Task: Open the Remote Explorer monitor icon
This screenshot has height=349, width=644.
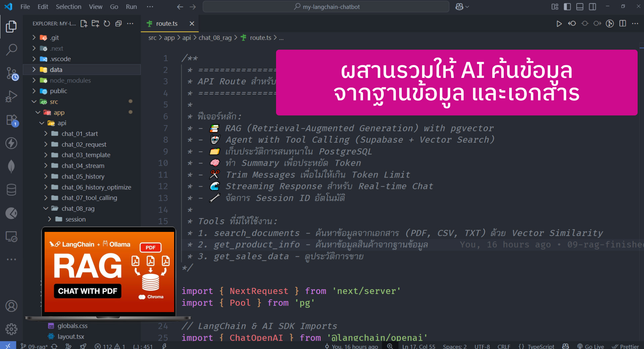Action: click(x=11, y=237)
